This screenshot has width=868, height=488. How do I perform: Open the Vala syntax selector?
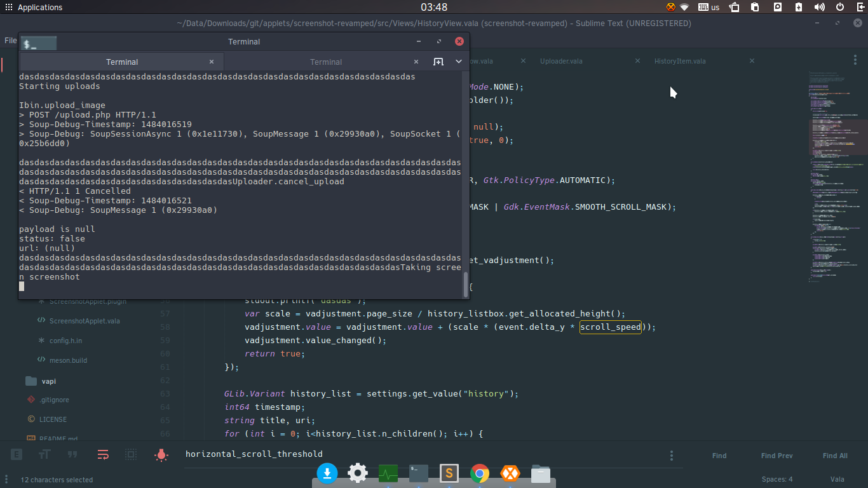coord(837,480)
